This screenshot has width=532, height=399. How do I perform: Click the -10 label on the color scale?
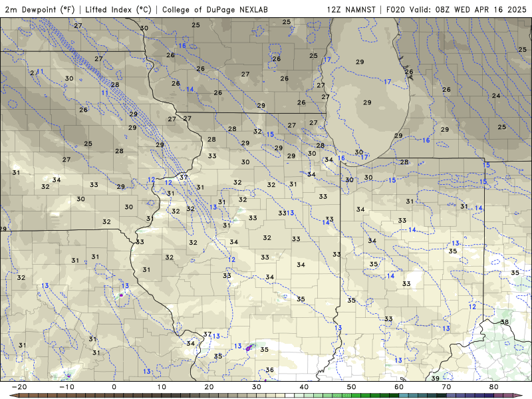coord(66,387)
